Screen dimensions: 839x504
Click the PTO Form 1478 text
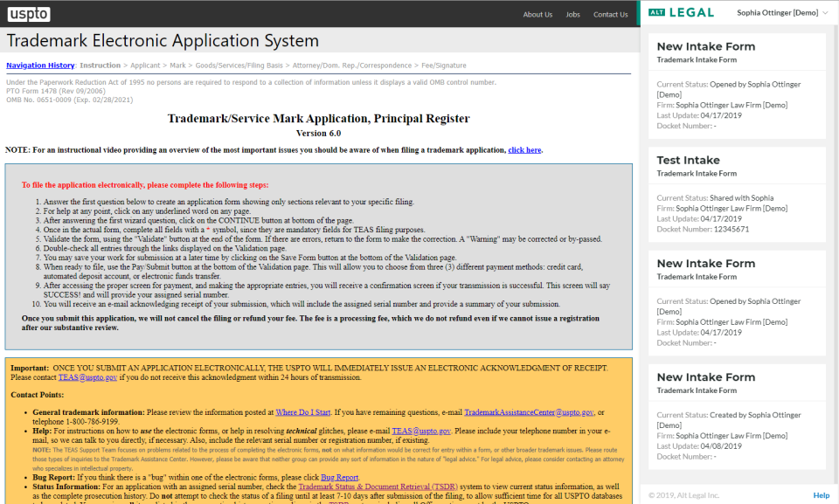pos(56,91)
